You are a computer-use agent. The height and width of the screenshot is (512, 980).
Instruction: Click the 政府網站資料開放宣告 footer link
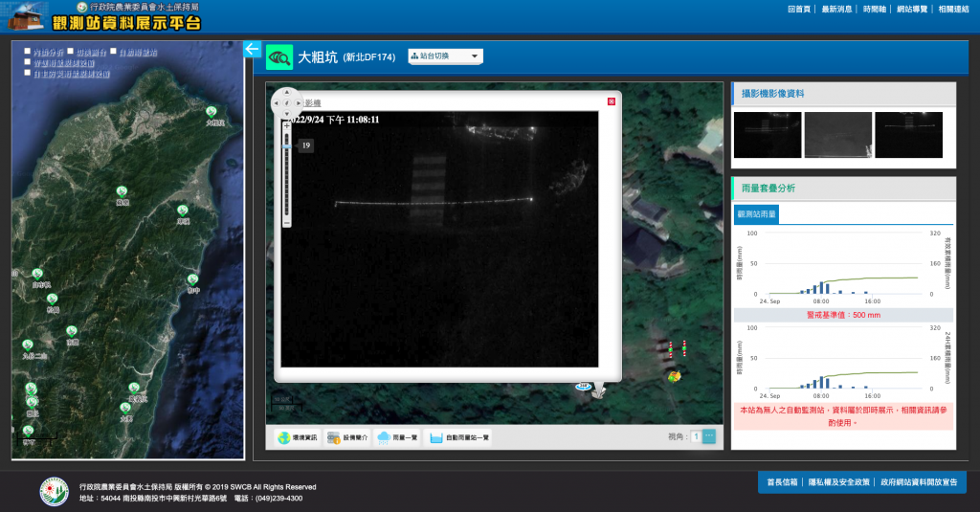point(919,482)
